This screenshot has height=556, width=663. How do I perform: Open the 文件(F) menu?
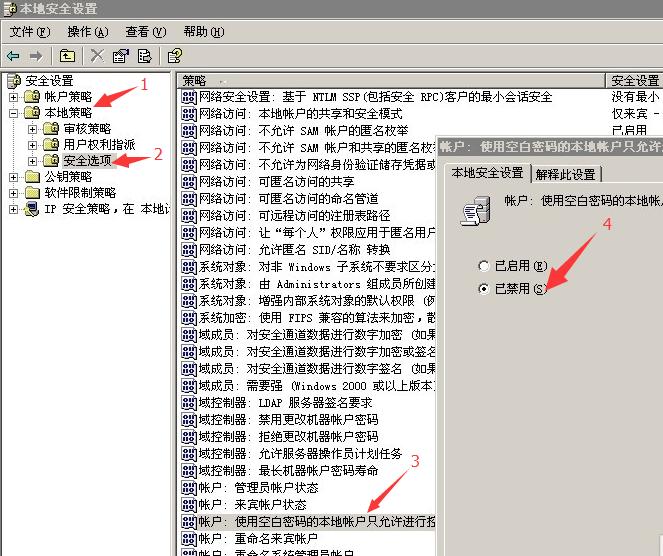30,32
